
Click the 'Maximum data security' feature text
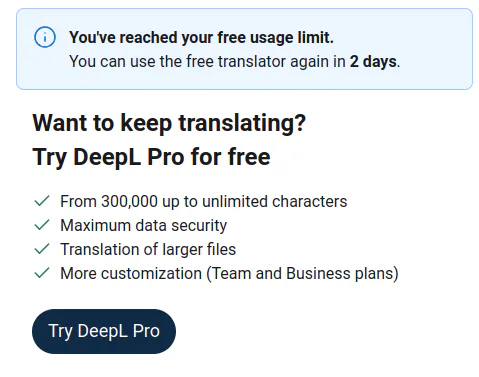coord(143,226)
